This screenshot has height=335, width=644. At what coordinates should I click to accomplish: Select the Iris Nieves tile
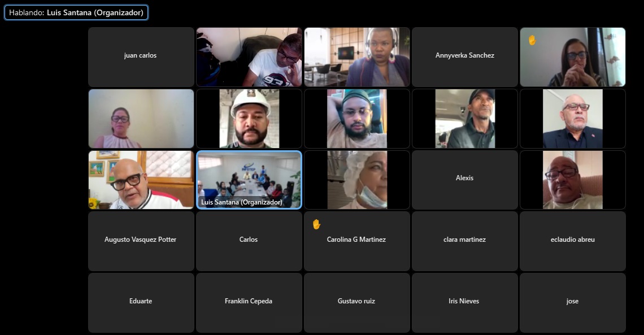coord(464,303)
